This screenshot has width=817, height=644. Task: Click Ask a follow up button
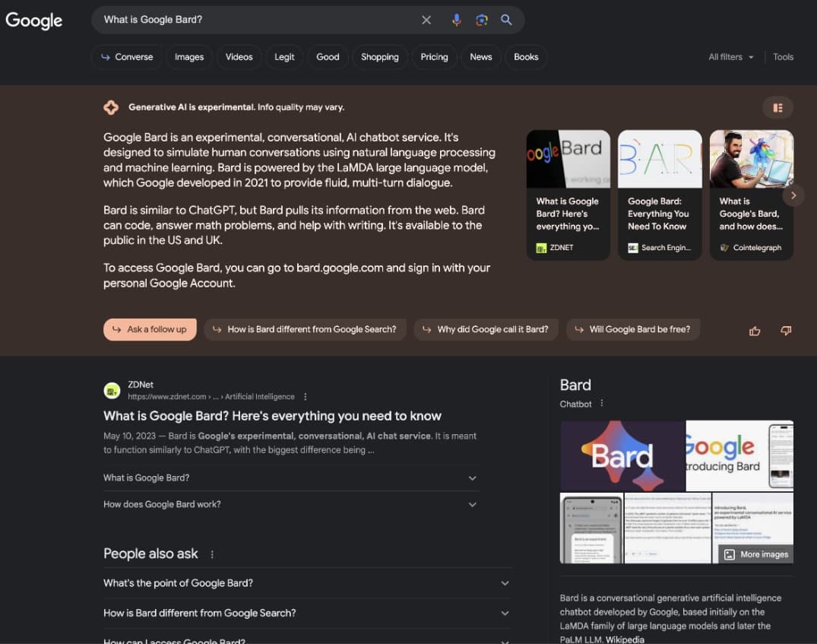click(x=150, y=329)
